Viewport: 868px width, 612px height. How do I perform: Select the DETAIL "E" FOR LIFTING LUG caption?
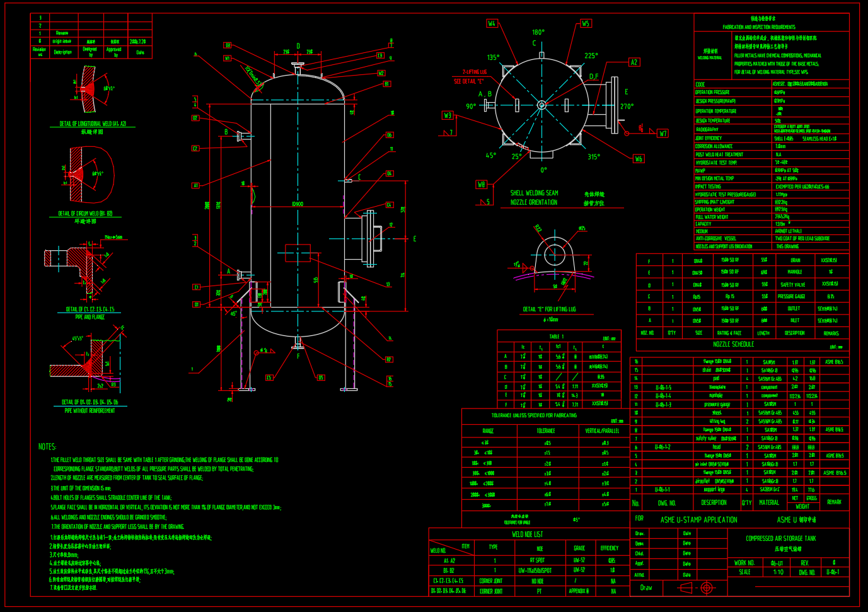(x=549, y=309)
